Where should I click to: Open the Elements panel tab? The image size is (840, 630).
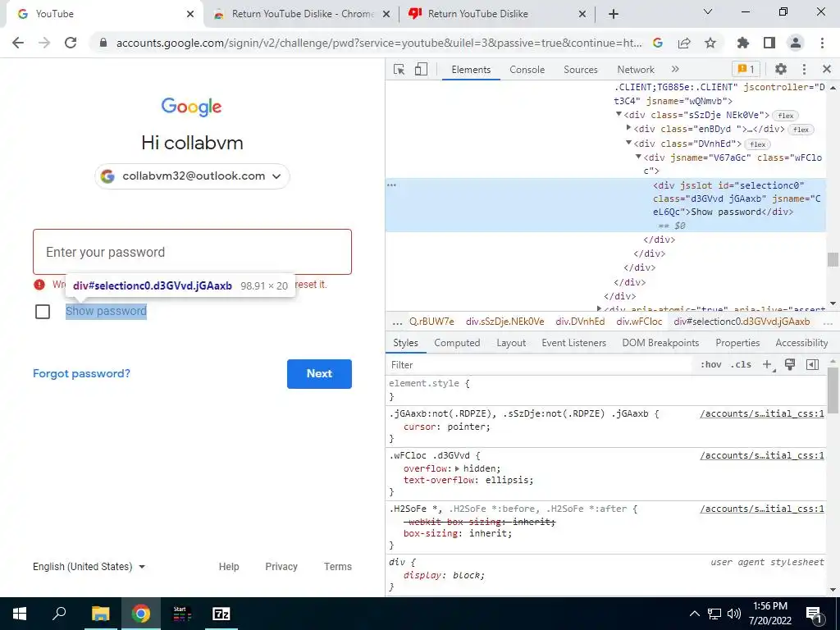point(471,70)
